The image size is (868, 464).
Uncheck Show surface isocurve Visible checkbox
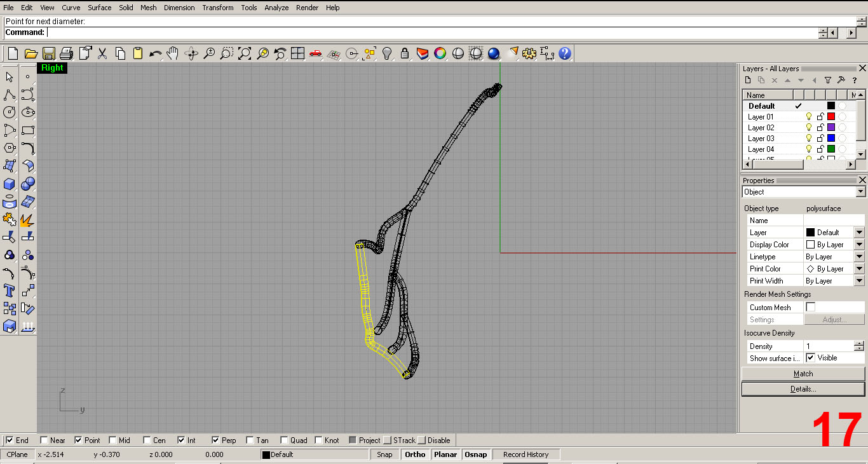point(810,358)
